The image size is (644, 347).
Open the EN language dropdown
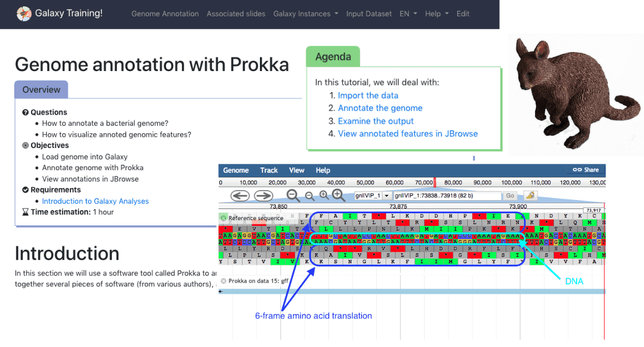pos(408,14)
